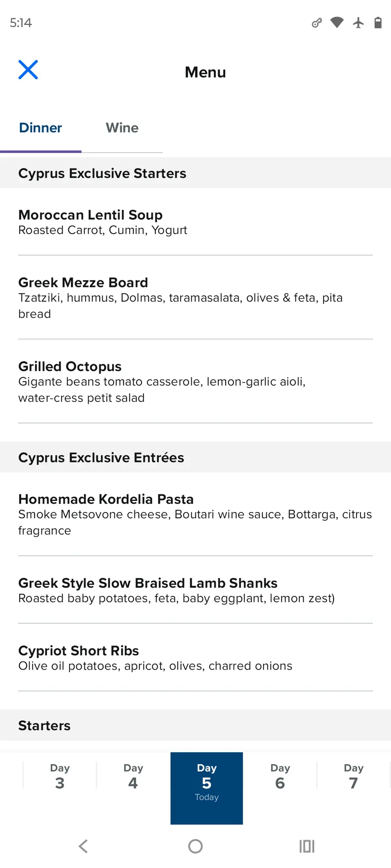
Task: Select Day 3 in day picker
Action: coord(60,776)
